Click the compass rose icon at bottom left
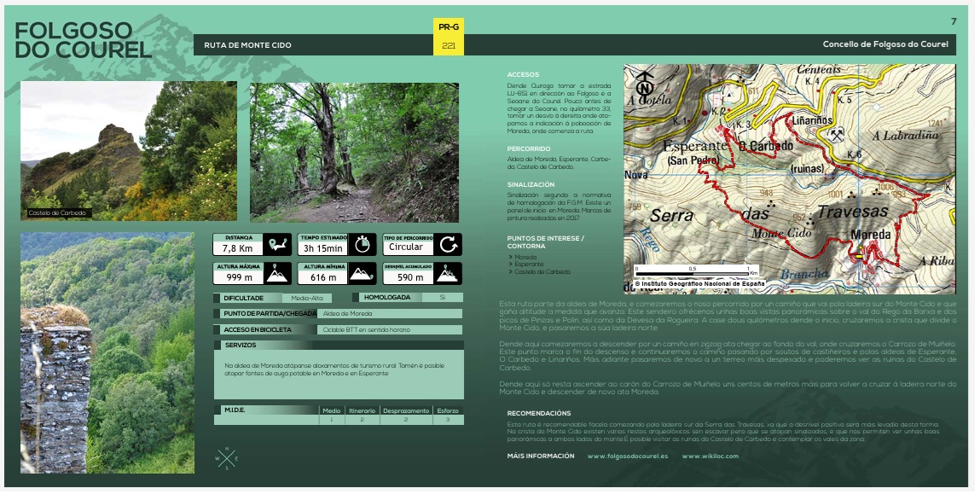Image resolution: width=980 pixels, height=500 pixels. coord(227,458)
